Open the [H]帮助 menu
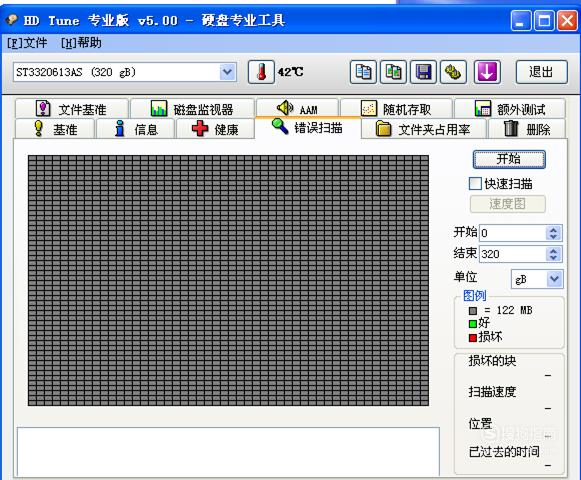The image size is (581, 480). pyautogui.click(x=81, y=43)
